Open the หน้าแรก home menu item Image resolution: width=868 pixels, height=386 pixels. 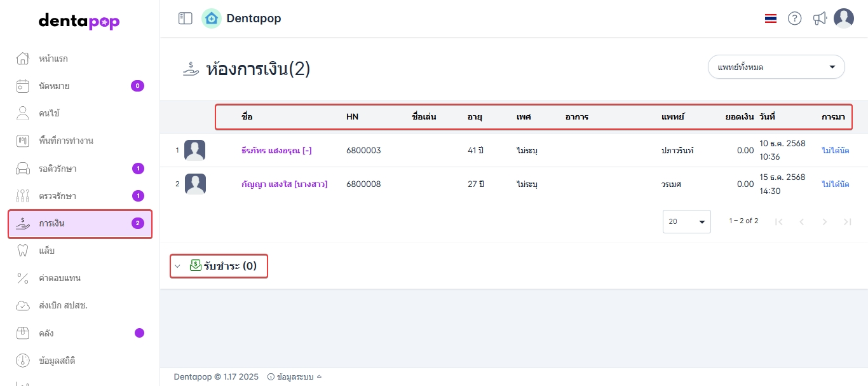coord(53,59)
